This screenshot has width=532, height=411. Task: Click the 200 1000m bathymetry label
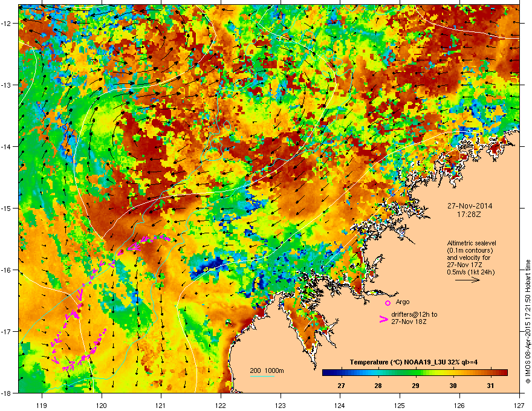point(267,371)
